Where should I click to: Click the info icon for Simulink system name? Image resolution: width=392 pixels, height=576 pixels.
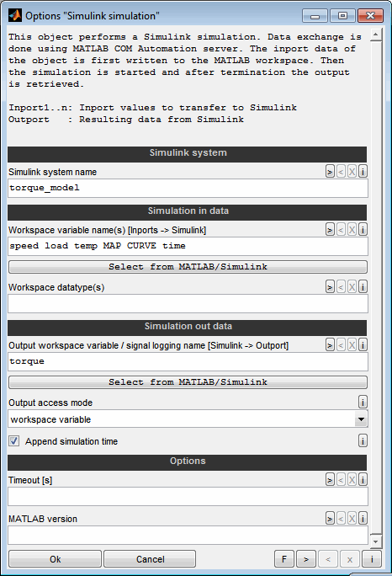[x=363, y=172]
